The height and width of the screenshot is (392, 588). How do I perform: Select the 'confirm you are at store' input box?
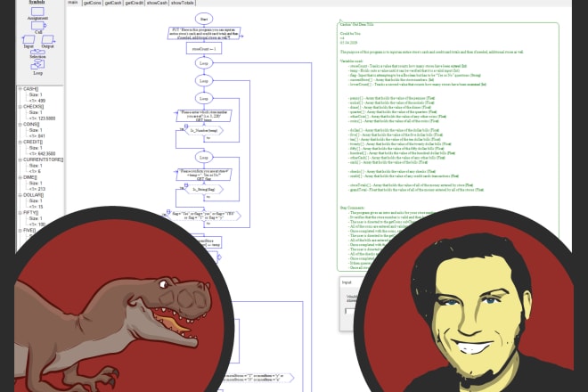pyautogui.click(x=204, y=175)
